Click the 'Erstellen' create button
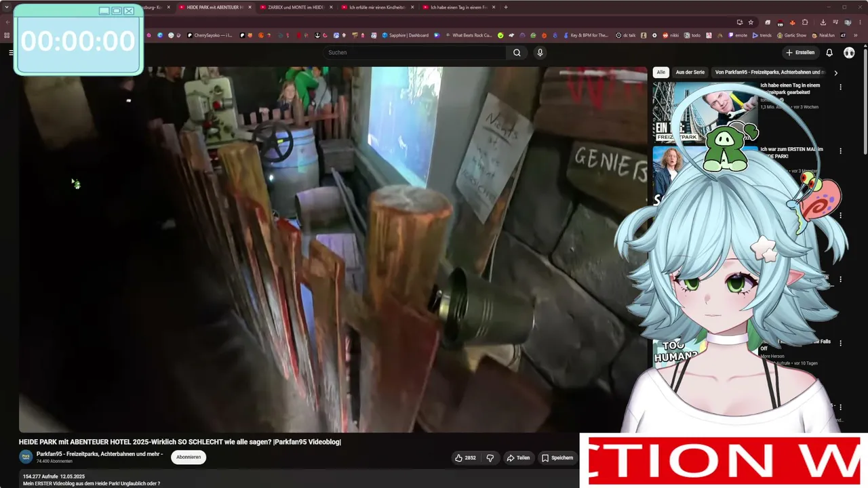The width and height of the screenshot is (868, 488). [800, 53]
